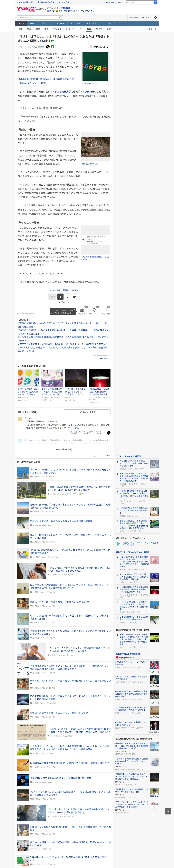Click the ヘルプ link at top
174x868 pixels.
tap(121, 2)
